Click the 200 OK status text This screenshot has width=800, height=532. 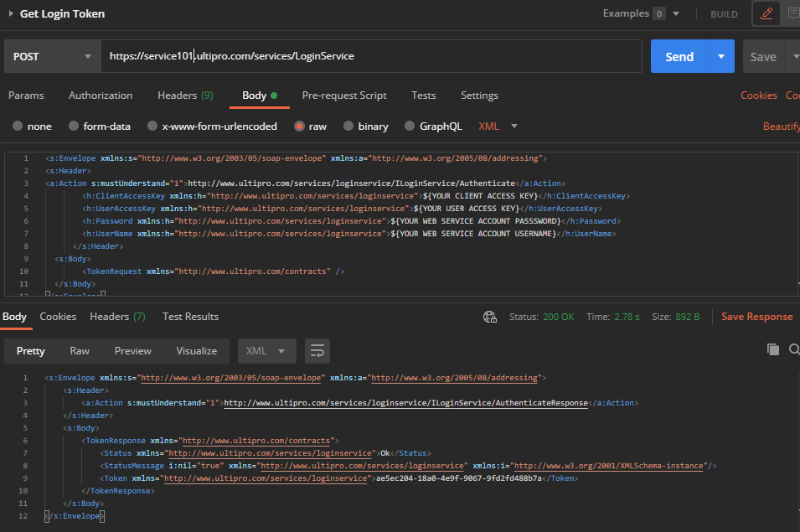(558, 317)
